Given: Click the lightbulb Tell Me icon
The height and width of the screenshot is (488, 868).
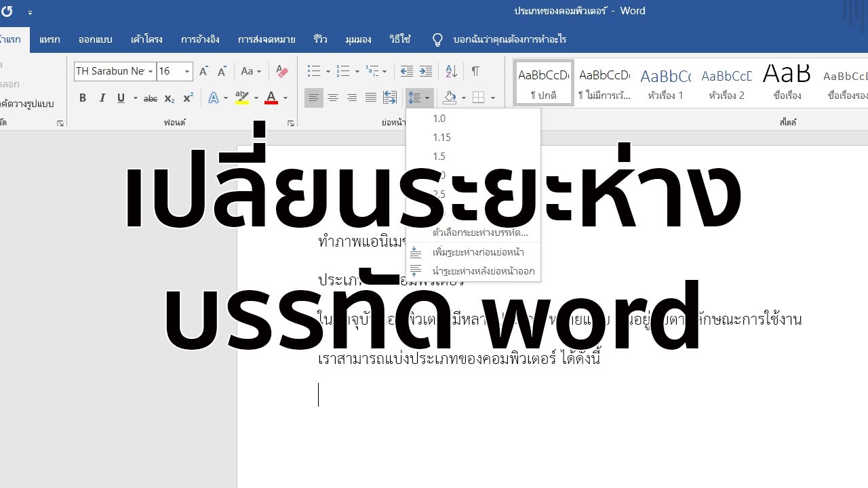Looking at the screenshot, I should point(438,39).
